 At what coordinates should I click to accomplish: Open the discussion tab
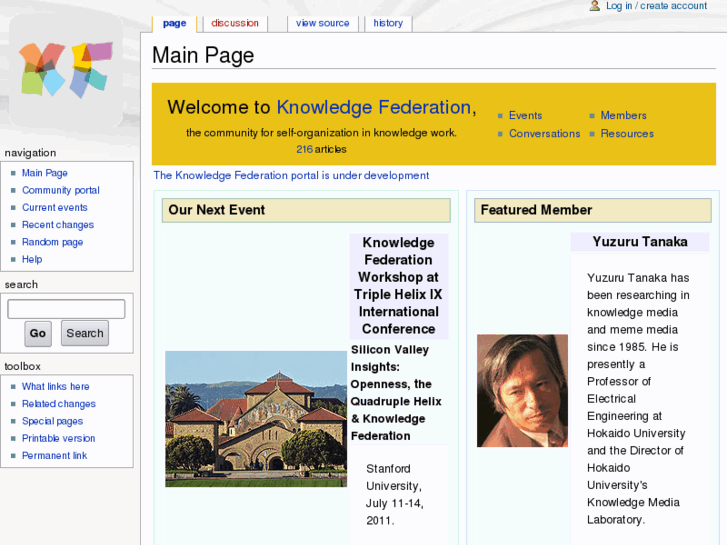(235, 23)
